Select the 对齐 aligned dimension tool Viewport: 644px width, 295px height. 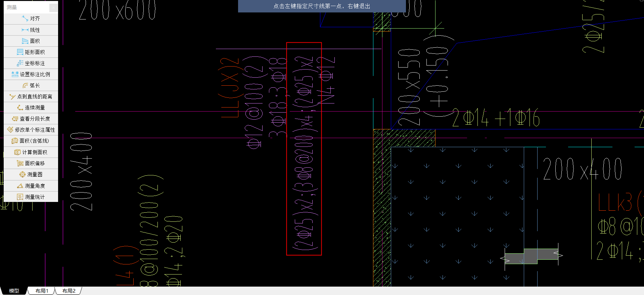click(x=31, y=18)
